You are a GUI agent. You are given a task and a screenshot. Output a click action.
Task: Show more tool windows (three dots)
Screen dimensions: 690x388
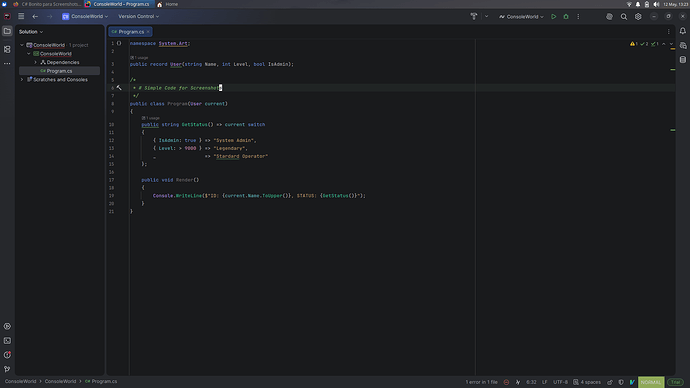pyautogui.click(x=7, y=64)
